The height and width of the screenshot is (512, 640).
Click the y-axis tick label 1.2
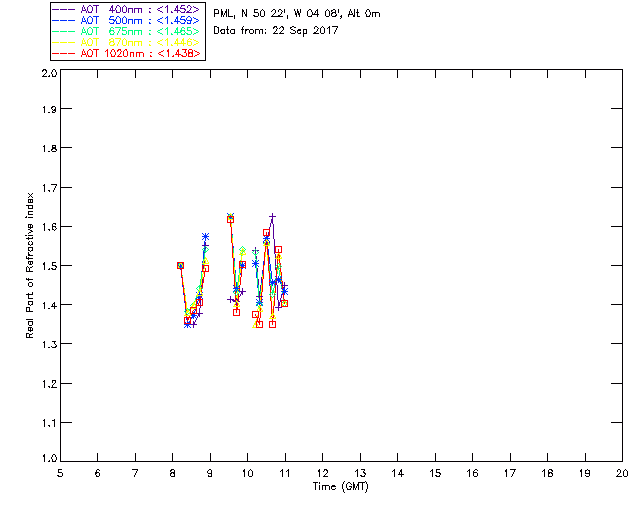pos(49,384)
